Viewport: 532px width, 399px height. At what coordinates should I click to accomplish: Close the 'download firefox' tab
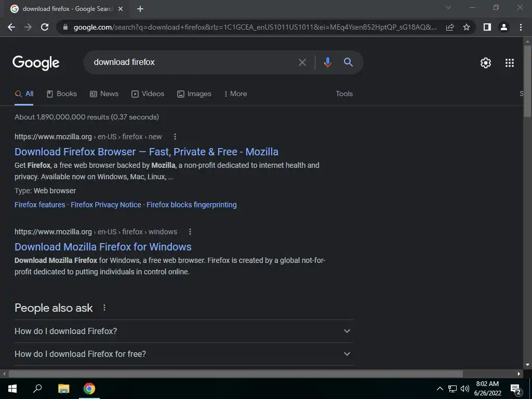[x=121, y=9]
